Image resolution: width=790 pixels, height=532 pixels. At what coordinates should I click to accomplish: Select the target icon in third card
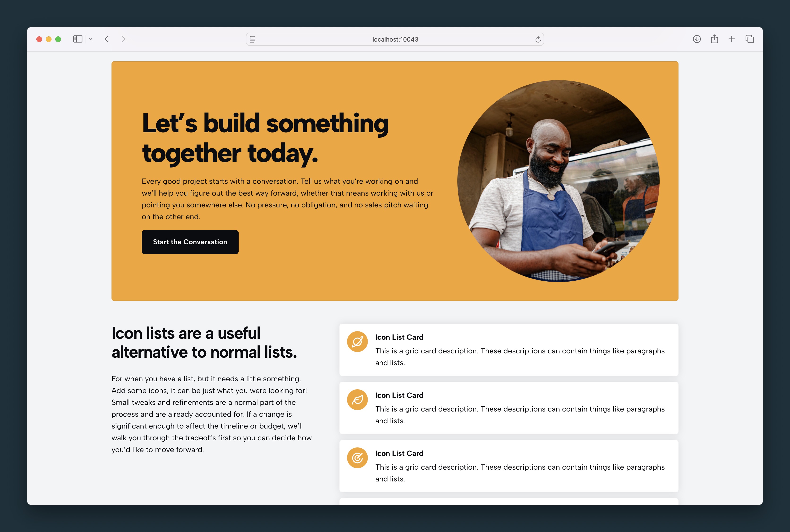(x=357, y=458)
